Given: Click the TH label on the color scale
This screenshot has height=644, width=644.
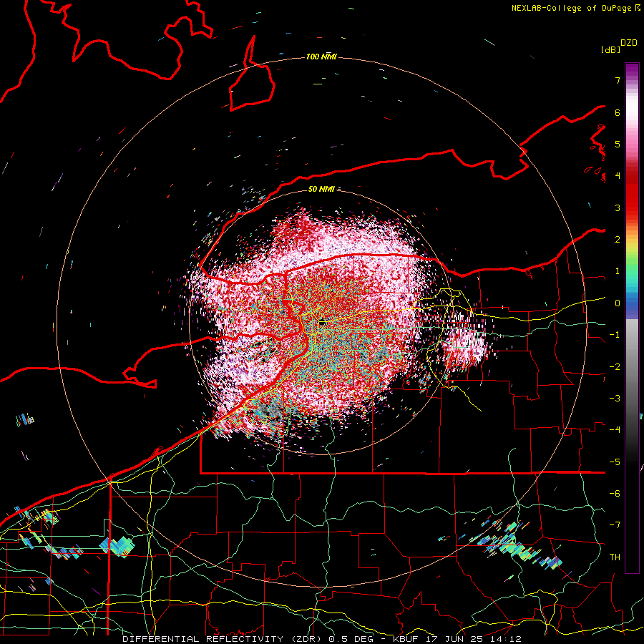Looking at the screenshot, I should pyautogui.click(x=615, y=557).
